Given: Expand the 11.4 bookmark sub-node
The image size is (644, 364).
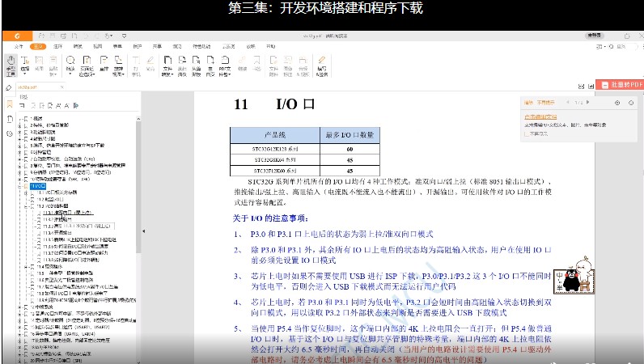Looking at the screenshot, I should pos(26,266).
